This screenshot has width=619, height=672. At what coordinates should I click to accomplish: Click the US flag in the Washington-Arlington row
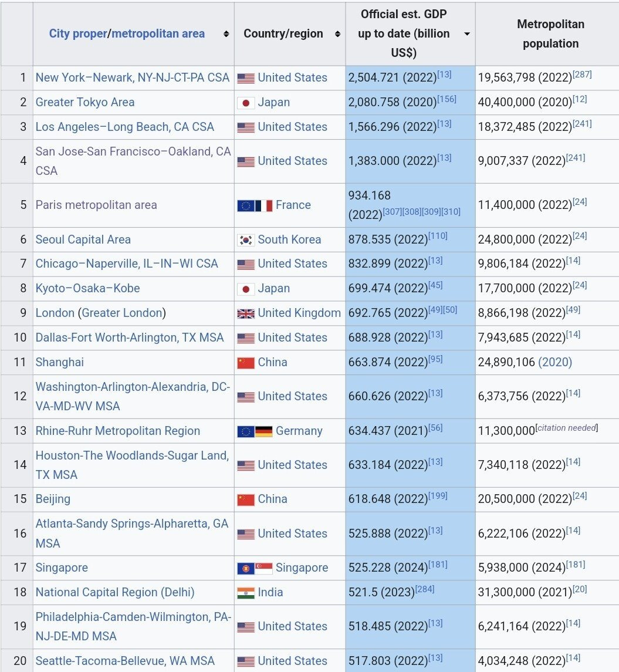246,397
